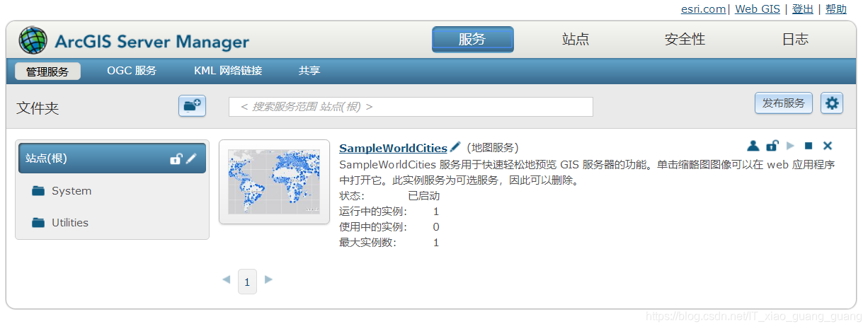
Task: Open the 安全性 main tab
Action: pos(685,40)
